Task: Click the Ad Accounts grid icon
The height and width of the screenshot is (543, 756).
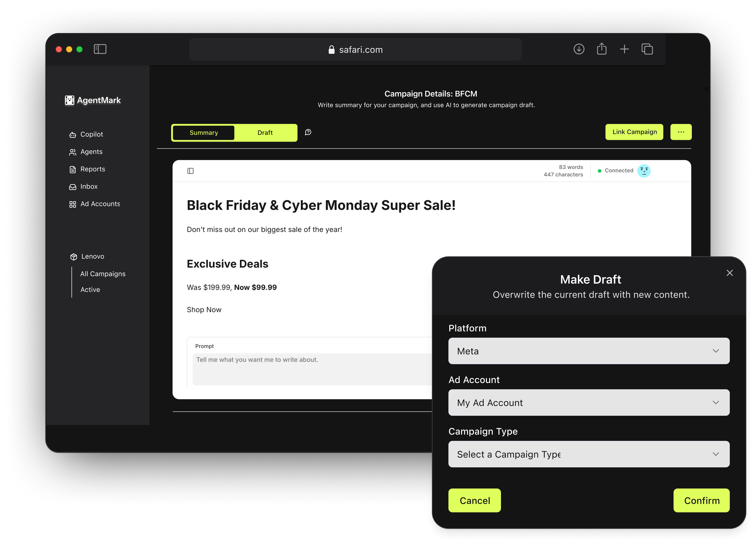Action: [72, 204]
